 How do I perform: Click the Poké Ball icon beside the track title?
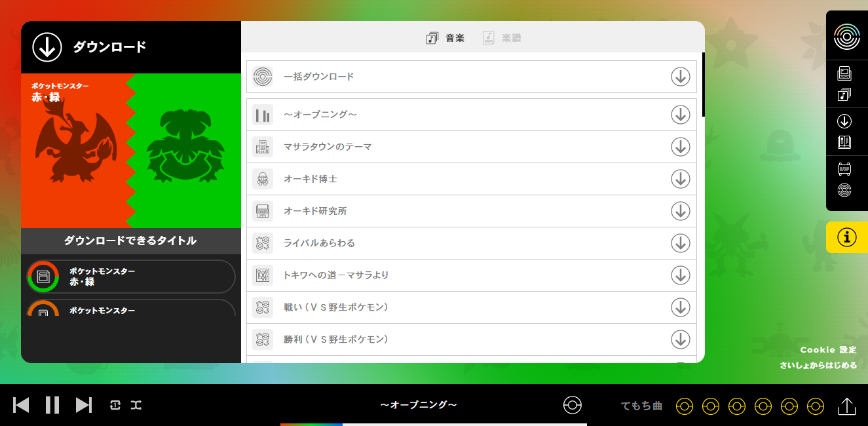pyautogui.click(x=572, y=405)
